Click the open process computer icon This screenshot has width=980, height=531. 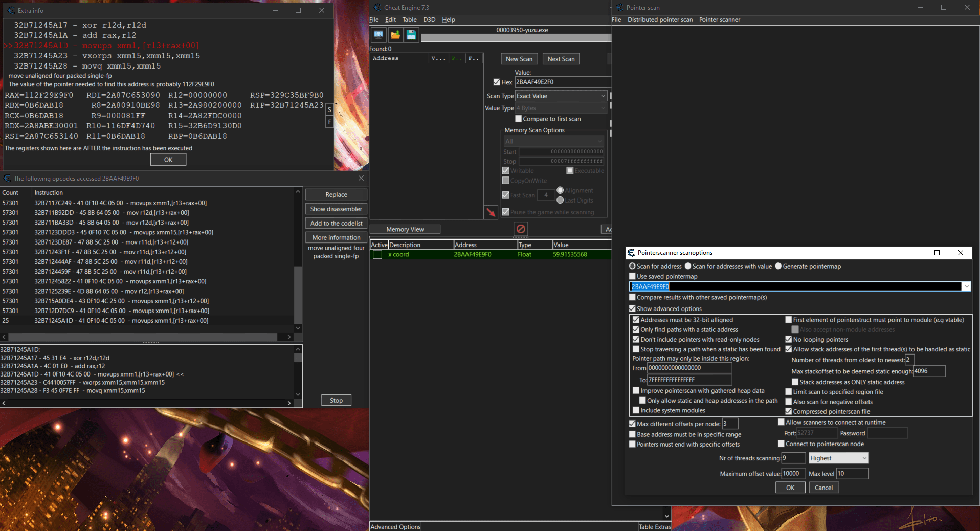click(378, 35)
